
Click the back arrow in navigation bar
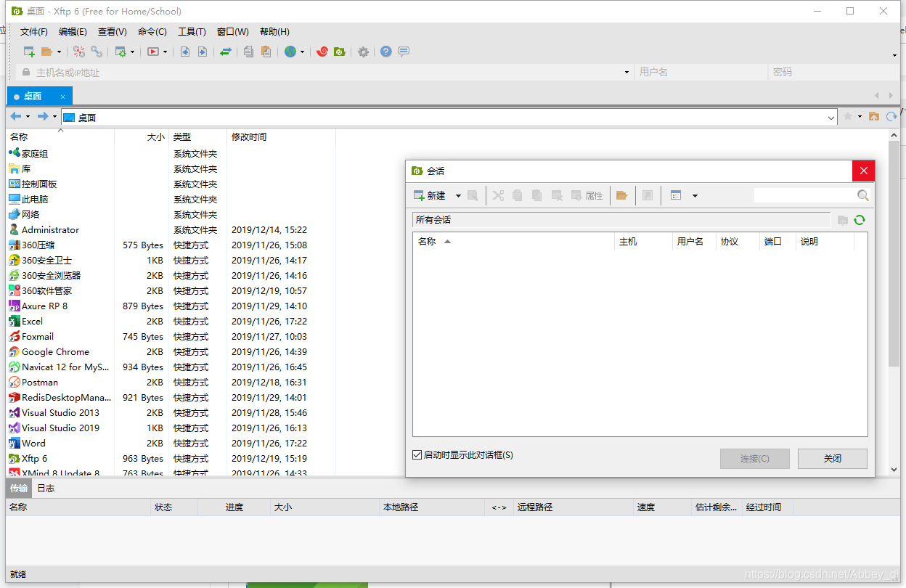tap(16, 116)
